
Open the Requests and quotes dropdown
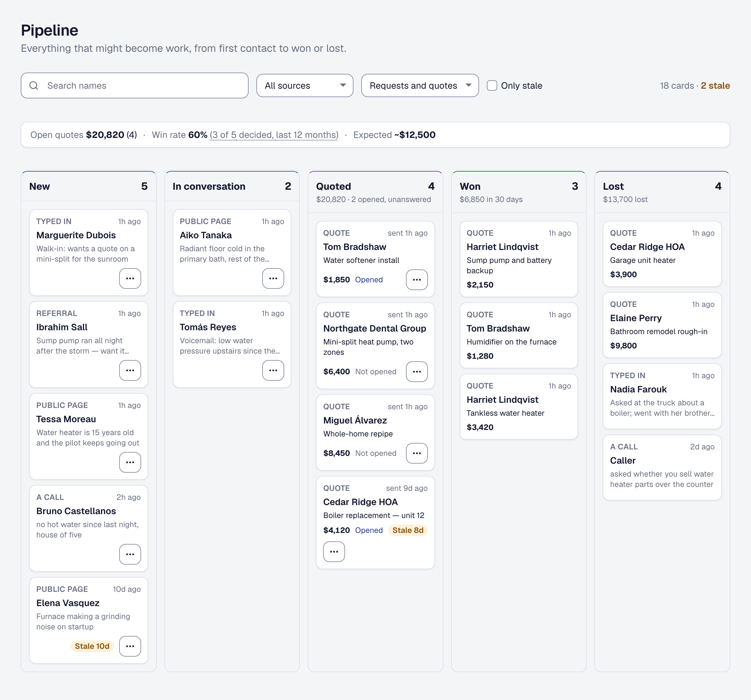click(x=420, y=85)
